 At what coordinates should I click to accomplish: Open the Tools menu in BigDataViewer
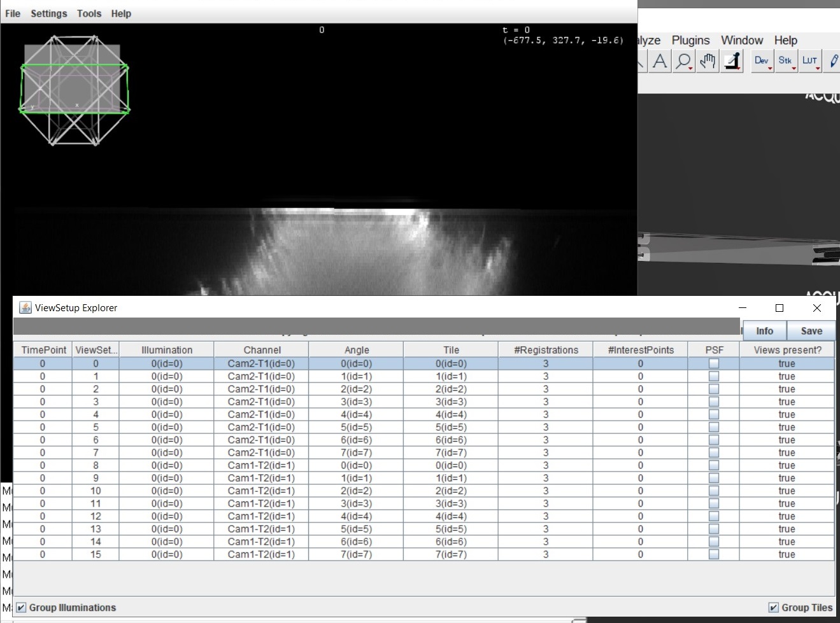(x=89, y=13)
